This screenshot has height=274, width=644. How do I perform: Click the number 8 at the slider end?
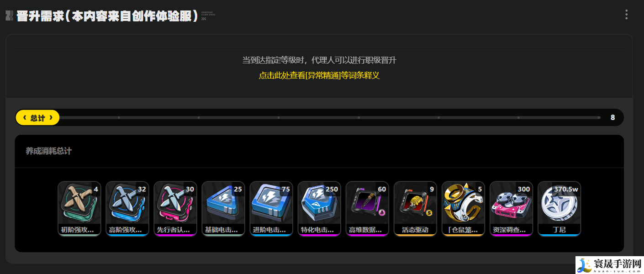(x=613, y=117)
